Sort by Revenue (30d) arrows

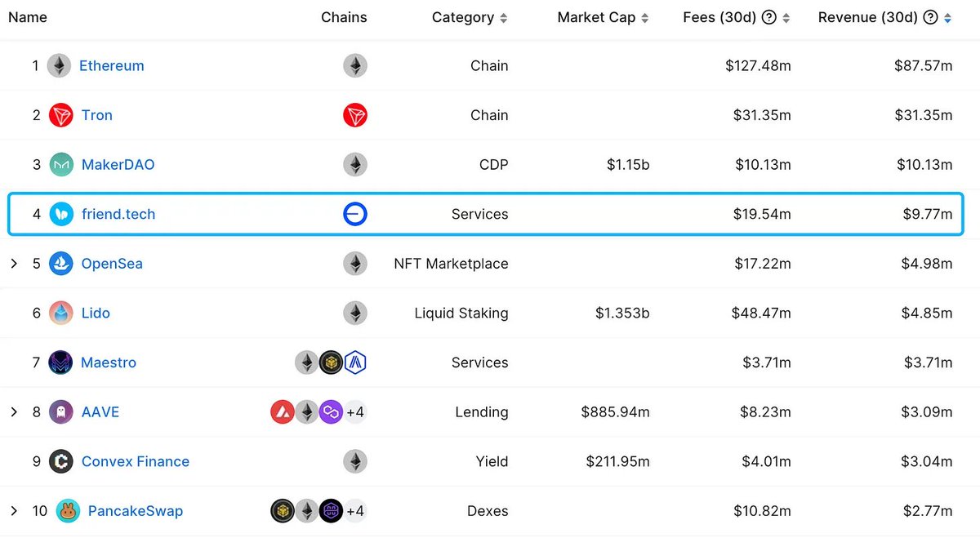(x=947, y=18)
